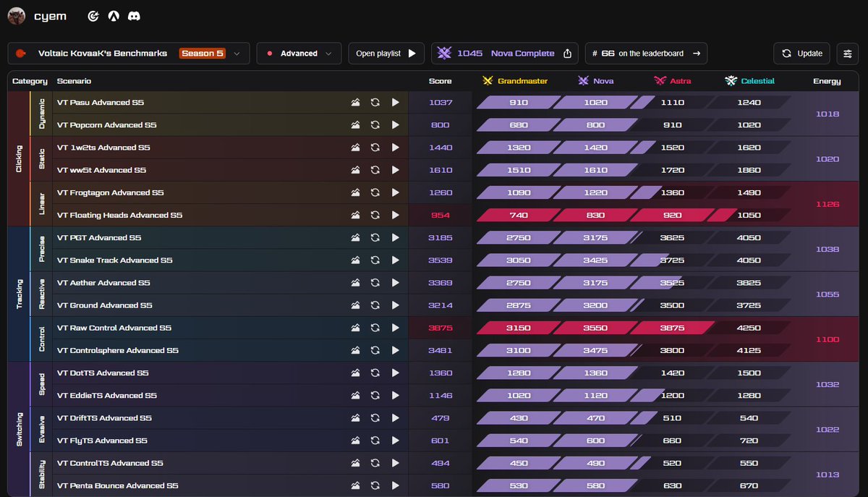Click the 3875 score of VT Raw Control
868x497 pixels.
440,328
